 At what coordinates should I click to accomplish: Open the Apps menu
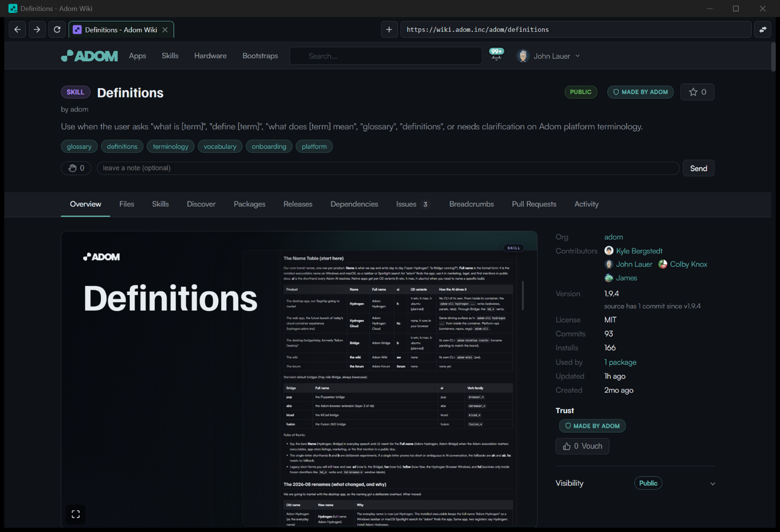point(138,56)
